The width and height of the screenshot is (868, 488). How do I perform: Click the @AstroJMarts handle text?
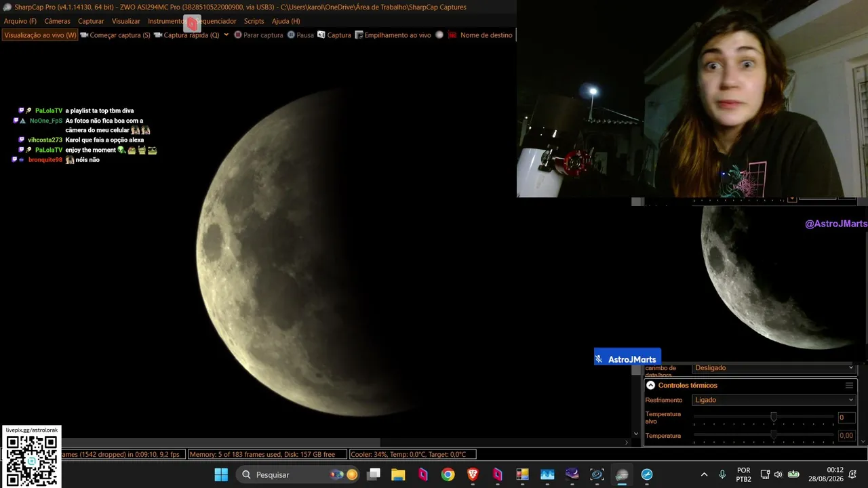tap(836, 224)
